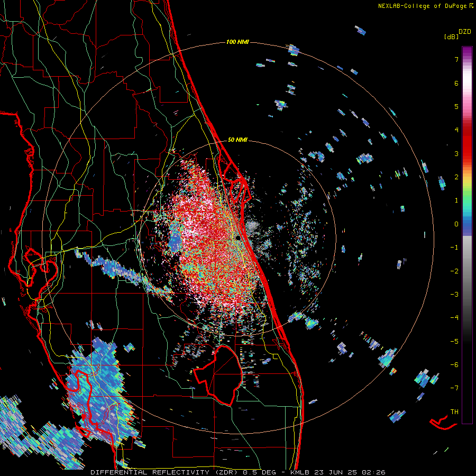Click the 1 value on the color scale
The image size is (476, 476).
pyautogui.click(x=456, y=200)
